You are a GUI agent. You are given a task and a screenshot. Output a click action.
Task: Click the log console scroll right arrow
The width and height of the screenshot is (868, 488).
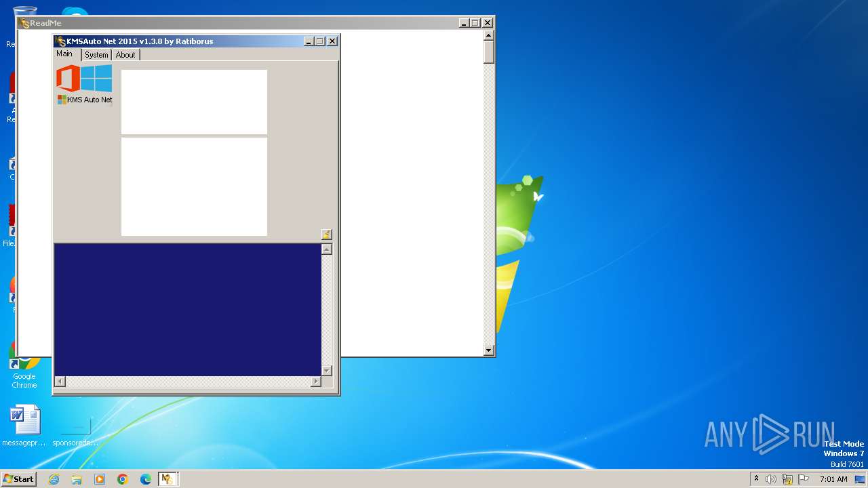pos(315,382)
